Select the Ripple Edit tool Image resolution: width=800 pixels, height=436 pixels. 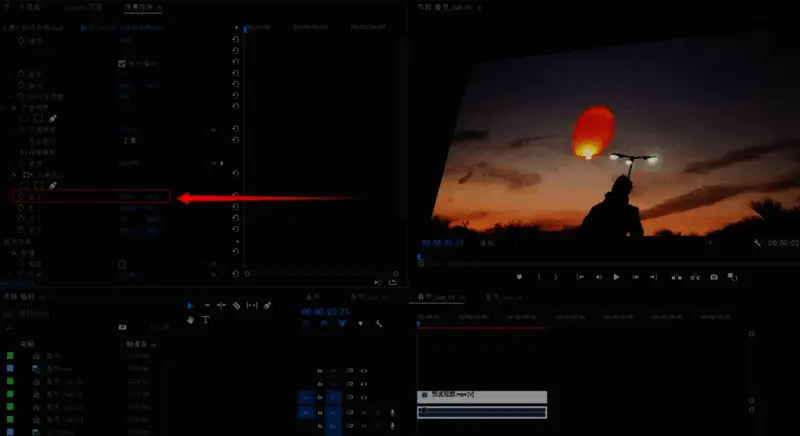(x=221, y=305)
